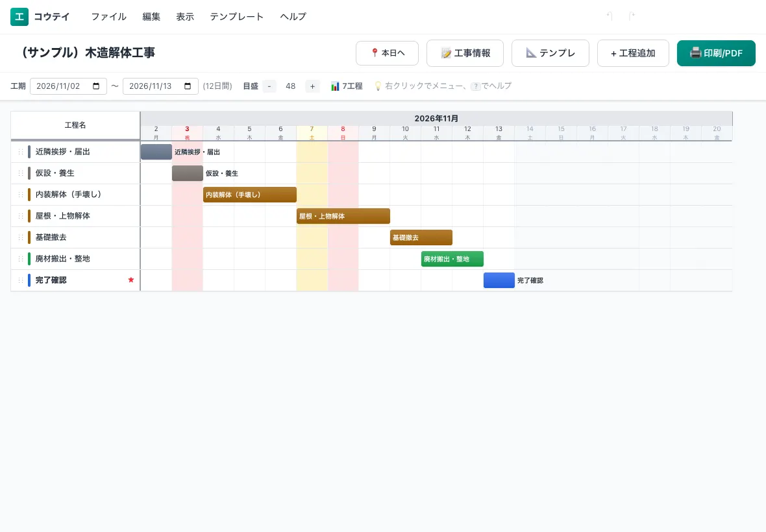Click the 印刷/PDF button
Screen dimensions: 766x532
pos(715,53)
